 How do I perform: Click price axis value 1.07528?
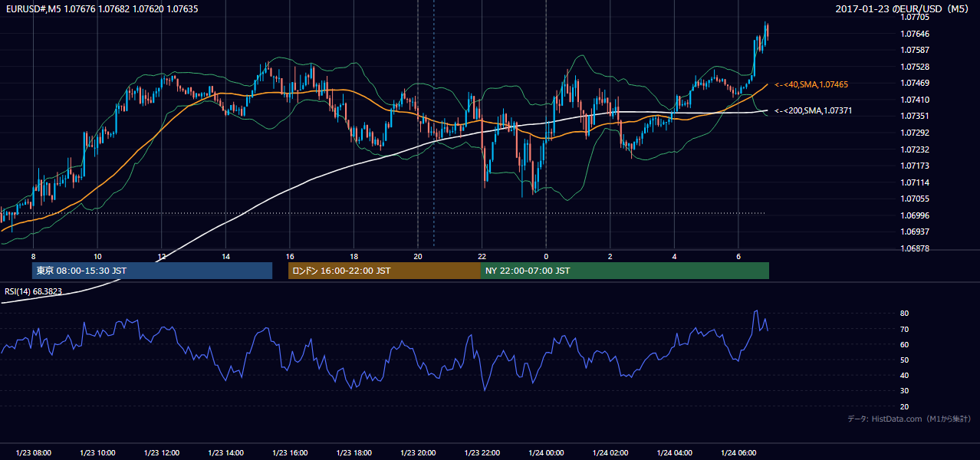915,67
